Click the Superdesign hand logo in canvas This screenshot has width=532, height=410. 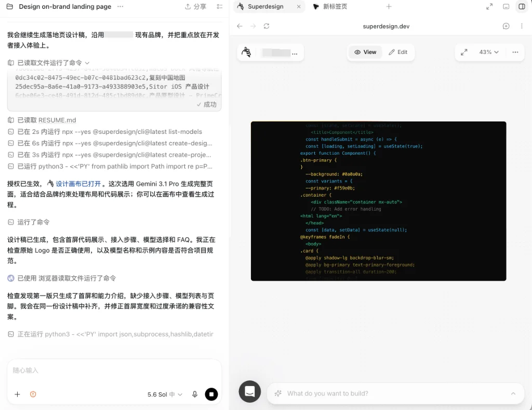pos(246,52)
